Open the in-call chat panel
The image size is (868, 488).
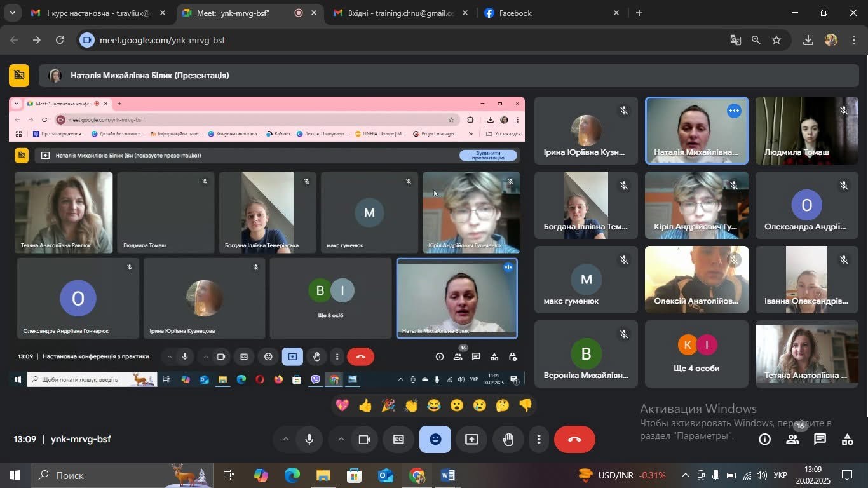tap(820, 439)
